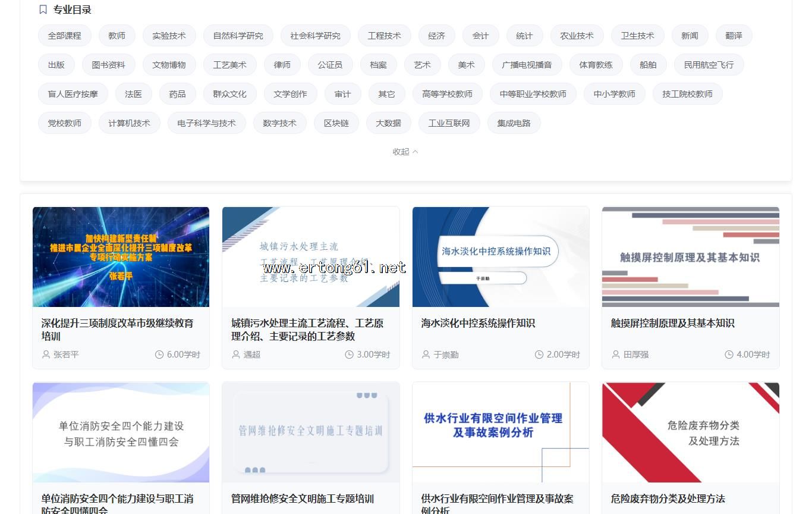
Task: Collapse the category list with 收起
Action: click(x=405, y=152)
